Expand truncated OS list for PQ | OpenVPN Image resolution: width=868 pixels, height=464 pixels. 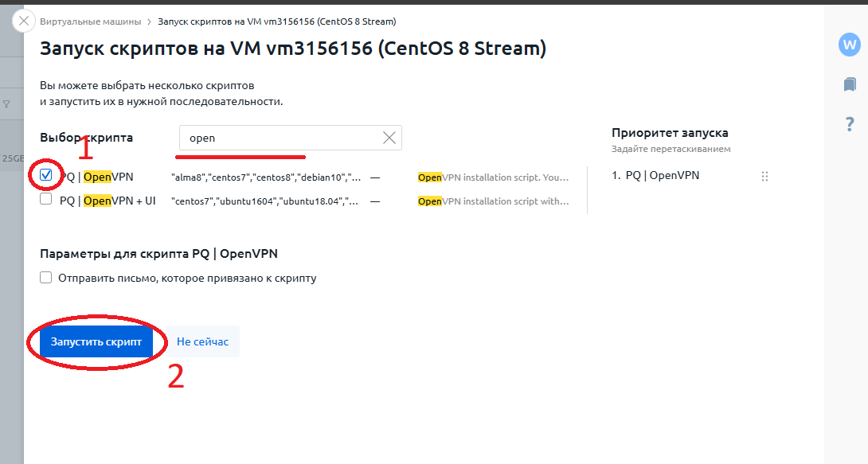(266, 177)
